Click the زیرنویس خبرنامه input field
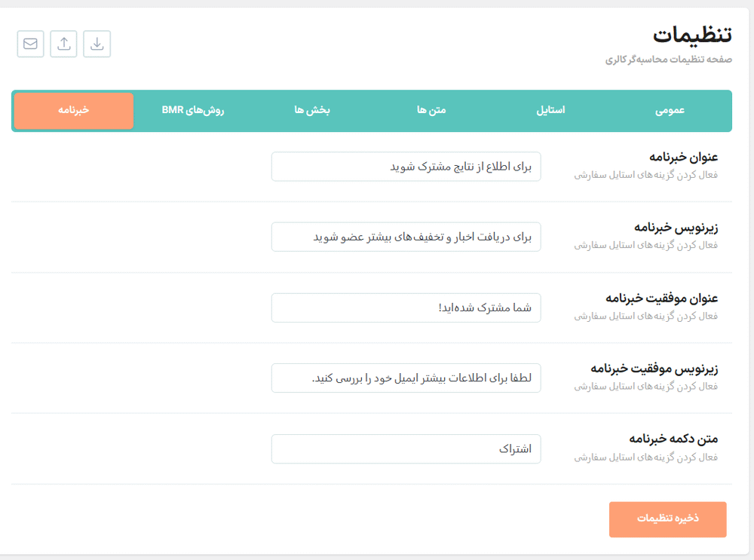Viewport: 754px width, 560px height. 406,237
